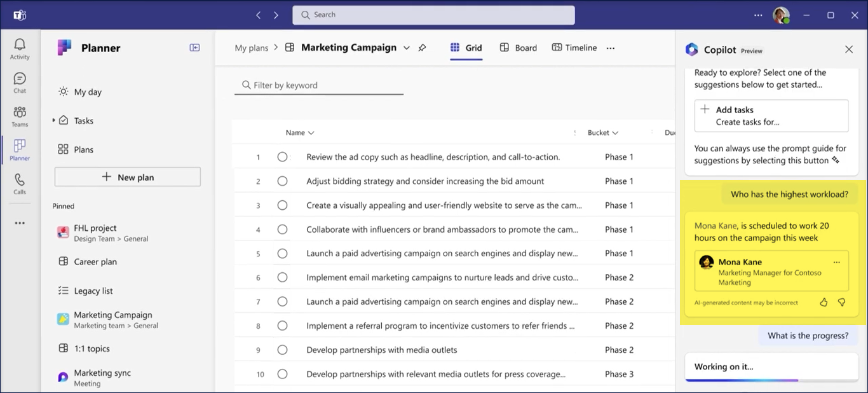Give thumbs up to Copilot response
This screenshot has height=393, width=868.
point(824,303)
